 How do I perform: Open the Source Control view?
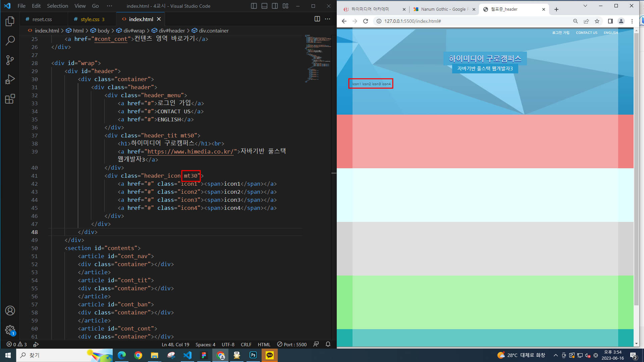pyautogui.click(x=10, y=60)
